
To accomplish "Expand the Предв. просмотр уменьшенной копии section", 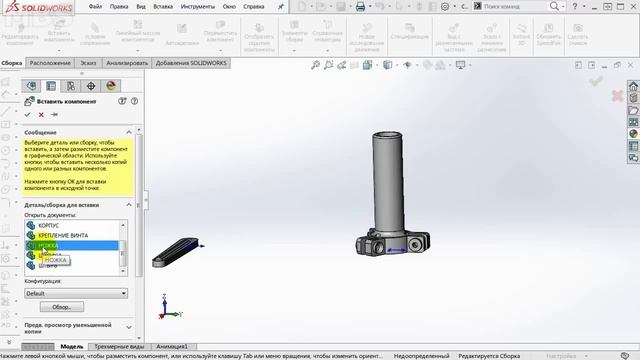I will pyautogui.click(x=129, y=327).
